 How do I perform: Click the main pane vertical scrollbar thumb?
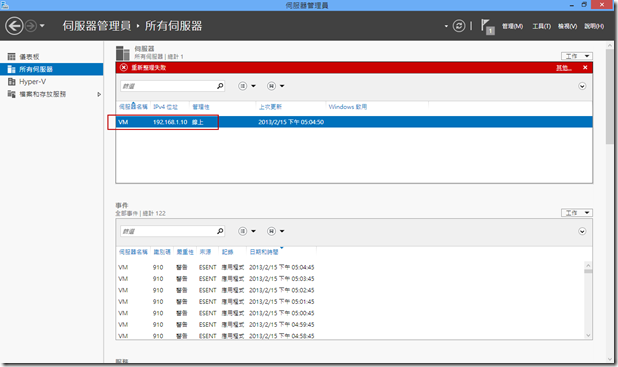click(x=610, y=97)
